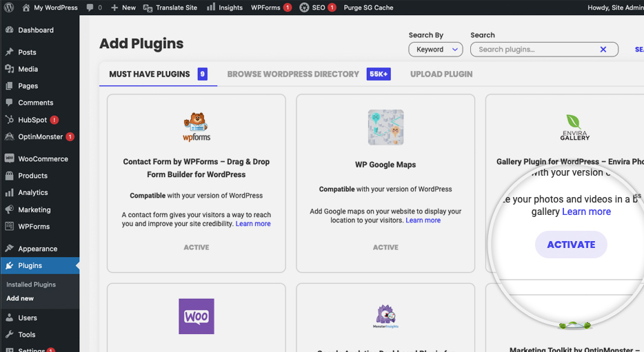Click the Envira Gallery logo
The height and width of the screenshot is (352, 644).
click(x=574, y=127)
